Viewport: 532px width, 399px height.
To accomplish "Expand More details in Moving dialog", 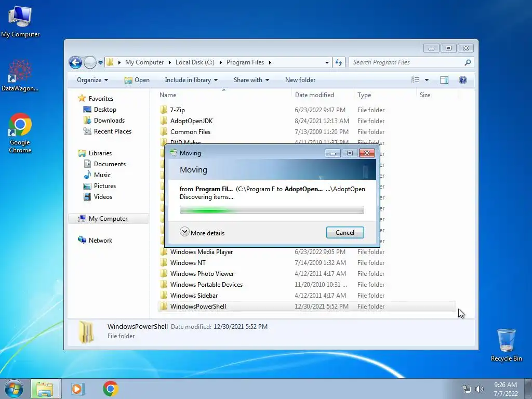I will pos(202,233).
